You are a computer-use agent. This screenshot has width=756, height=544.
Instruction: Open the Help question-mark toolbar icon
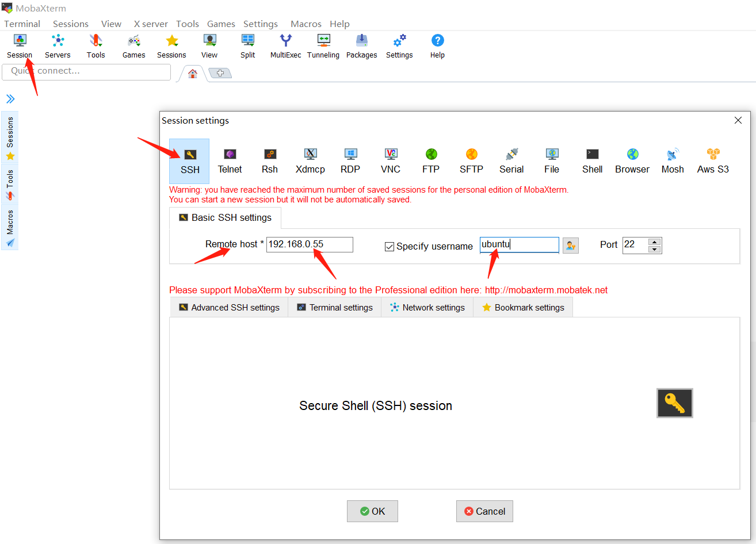(437, 46)
